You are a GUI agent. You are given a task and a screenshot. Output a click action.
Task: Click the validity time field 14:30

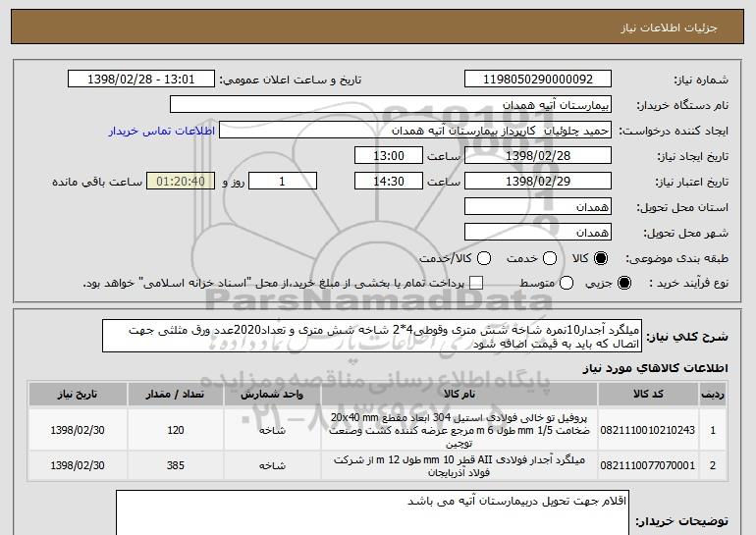389,182
